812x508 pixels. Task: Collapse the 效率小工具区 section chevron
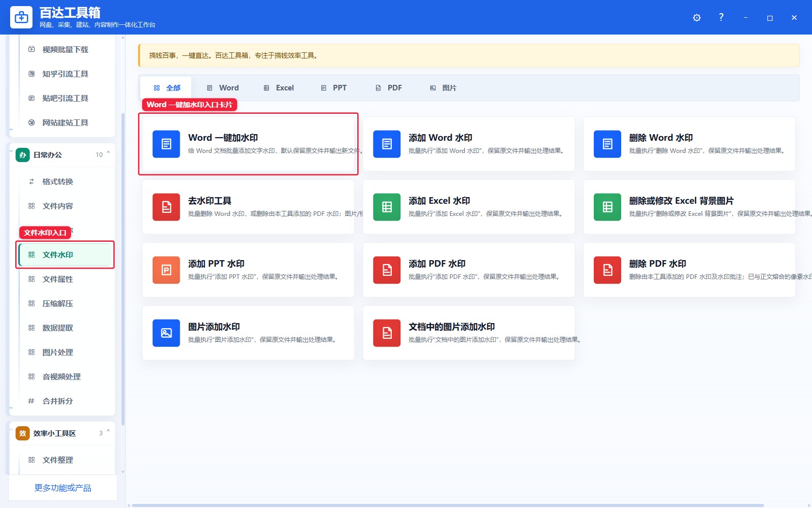[108, 432]
